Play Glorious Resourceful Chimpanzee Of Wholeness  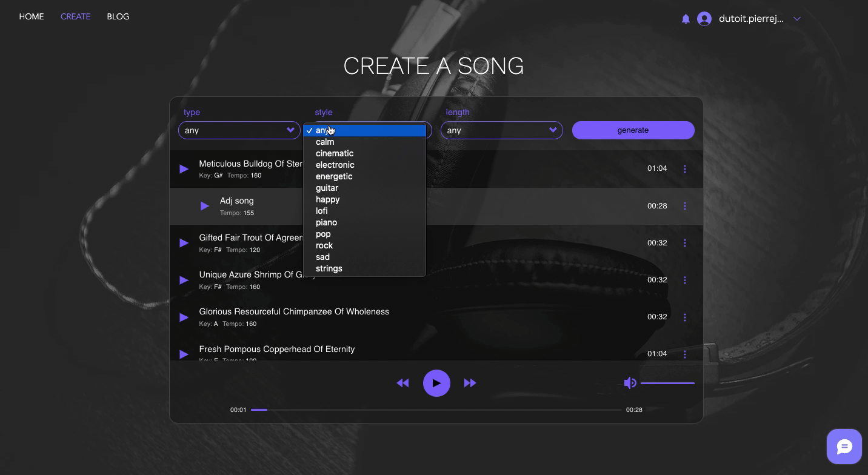pyautogui.click(x=184, y=317)
